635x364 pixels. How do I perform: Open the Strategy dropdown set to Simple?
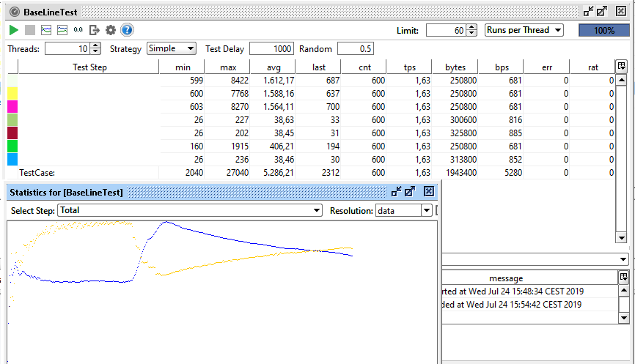click(x=172, y=48)
